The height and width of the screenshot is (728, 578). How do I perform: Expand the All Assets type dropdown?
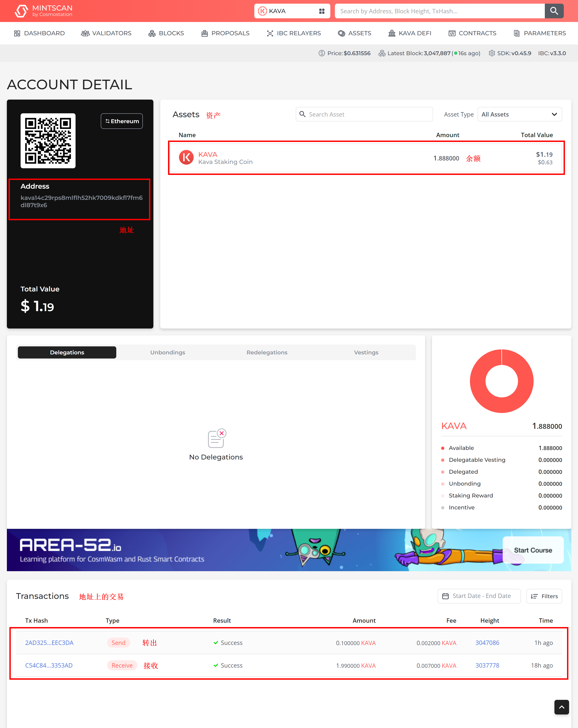[519, 114]
